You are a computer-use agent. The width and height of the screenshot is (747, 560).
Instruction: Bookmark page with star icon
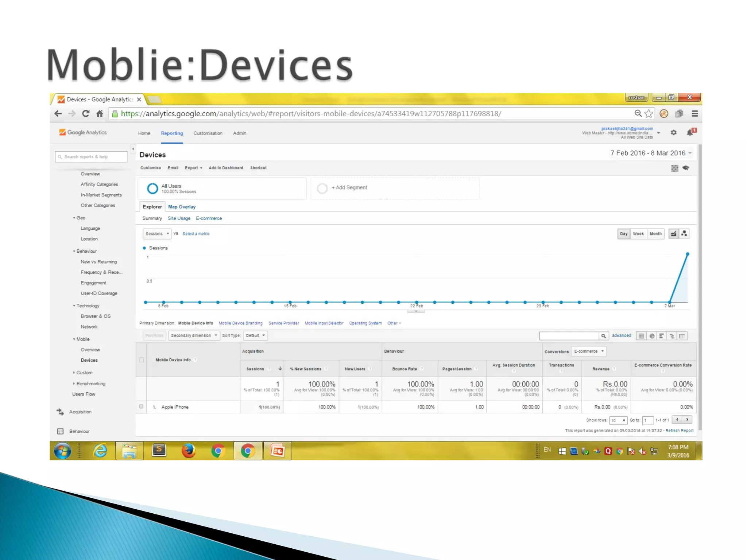pos(649,114)
